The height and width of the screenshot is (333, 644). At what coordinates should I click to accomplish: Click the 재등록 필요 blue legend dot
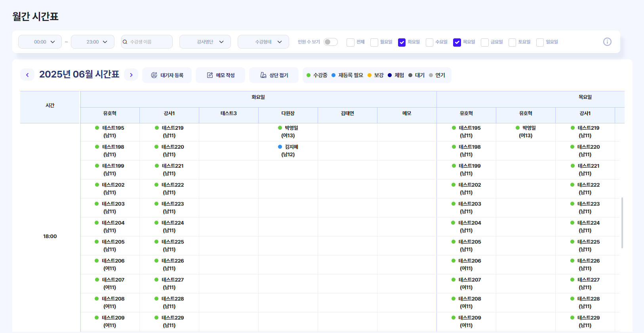(333, 75)
